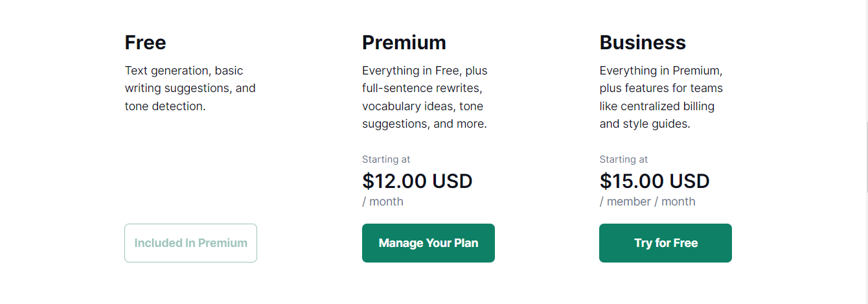Click "Text generation, basic" line in Free plan
The height and width of the screenshot is (304, 868).
tap(183, 71)
